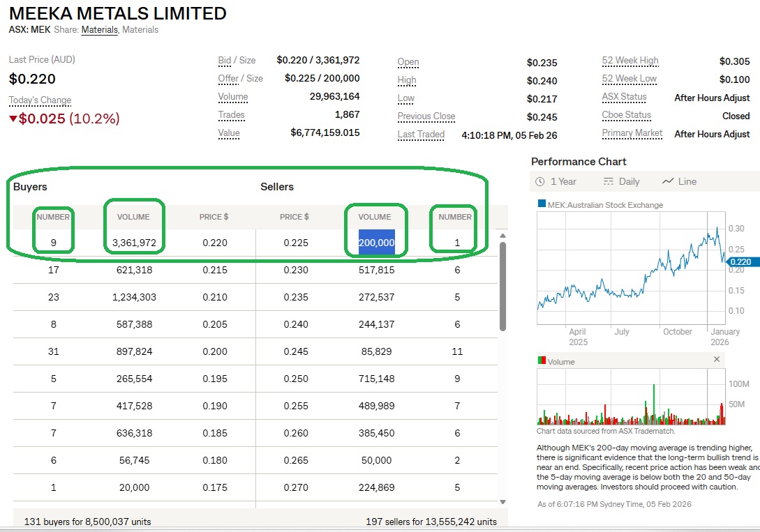The image size is (760, 532).
Task: Click the red-green Volume legend icon
Action: point(542,361)
